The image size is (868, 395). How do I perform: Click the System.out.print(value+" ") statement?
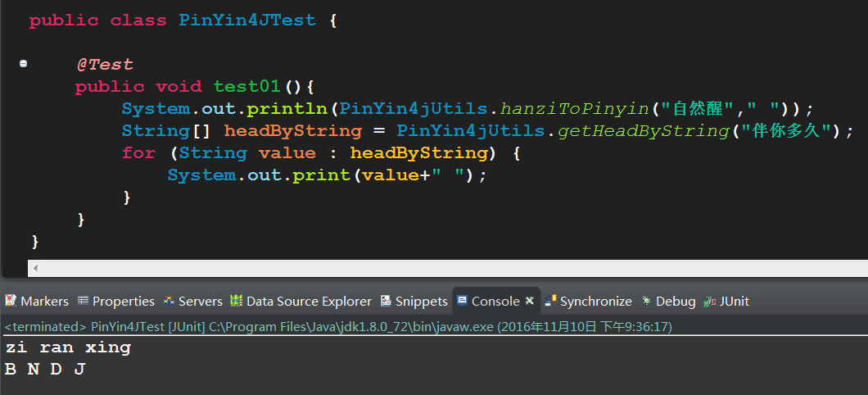pos(328,175)
